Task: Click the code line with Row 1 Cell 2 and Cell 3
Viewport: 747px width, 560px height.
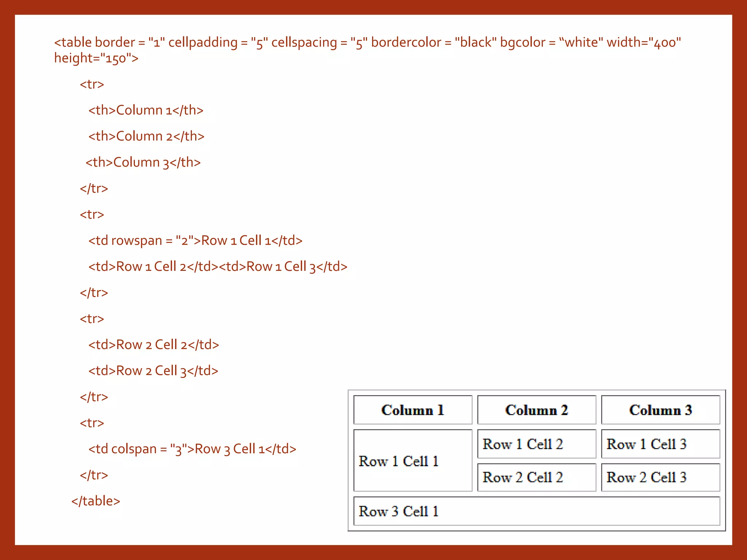Action: tap(218, 267)
